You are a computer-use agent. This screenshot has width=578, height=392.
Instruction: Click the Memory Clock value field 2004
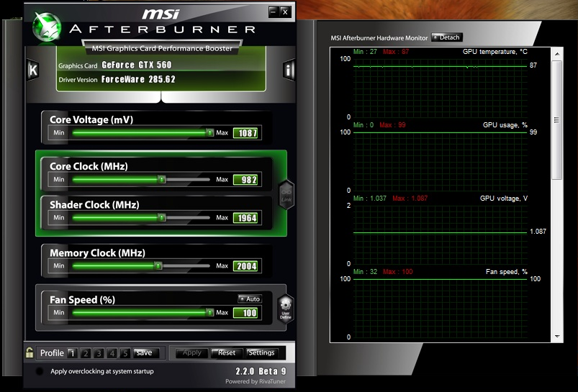[x=245, y=266]
